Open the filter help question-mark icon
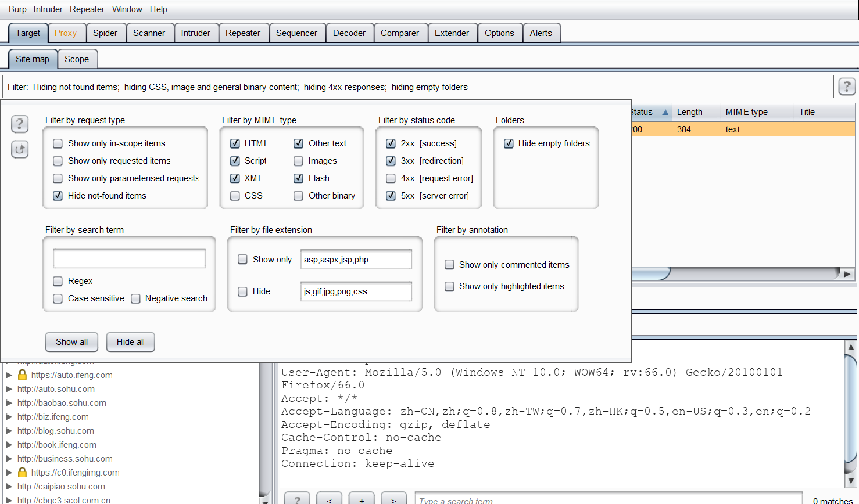The width and height of the screenshot is (859, 504). [x=20, y=124]
